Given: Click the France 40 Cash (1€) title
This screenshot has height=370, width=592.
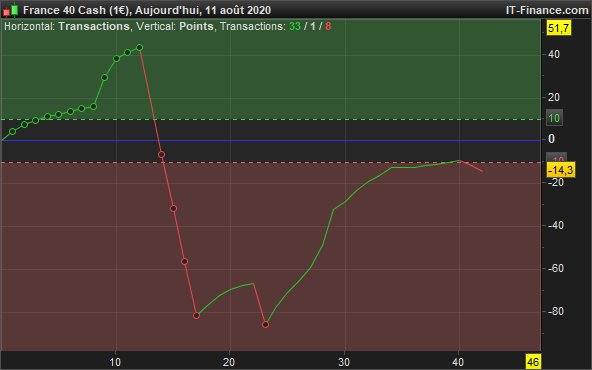Looking at the screenshot, I should [76, 10].
